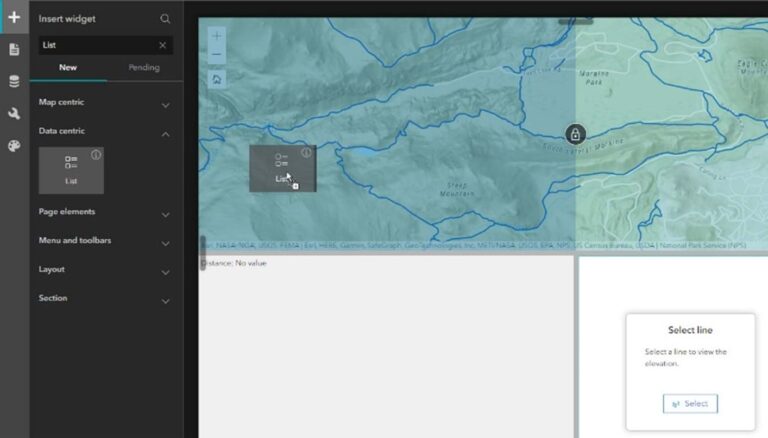This screenshot has width=768, height=438.
Task: Click the Distance: No value text
Action: [x=234, y=263]
